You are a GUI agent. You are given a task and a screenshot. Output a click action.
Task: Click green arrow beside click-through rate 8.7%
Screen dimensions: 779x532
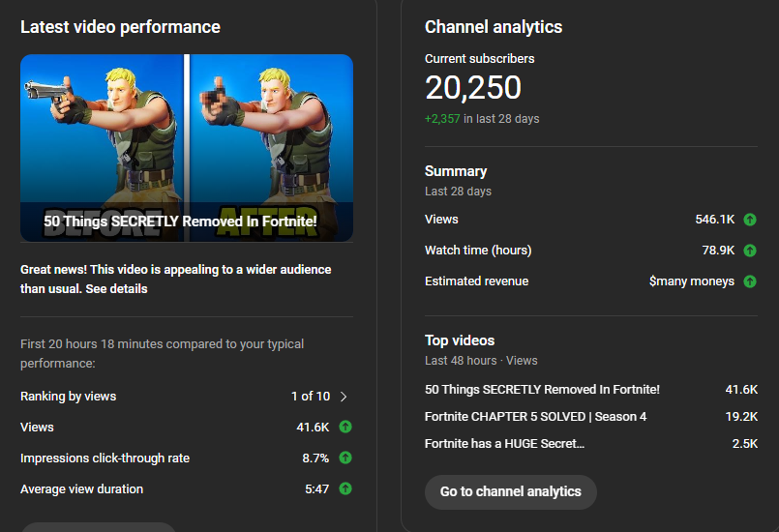[x=345, y=458]
